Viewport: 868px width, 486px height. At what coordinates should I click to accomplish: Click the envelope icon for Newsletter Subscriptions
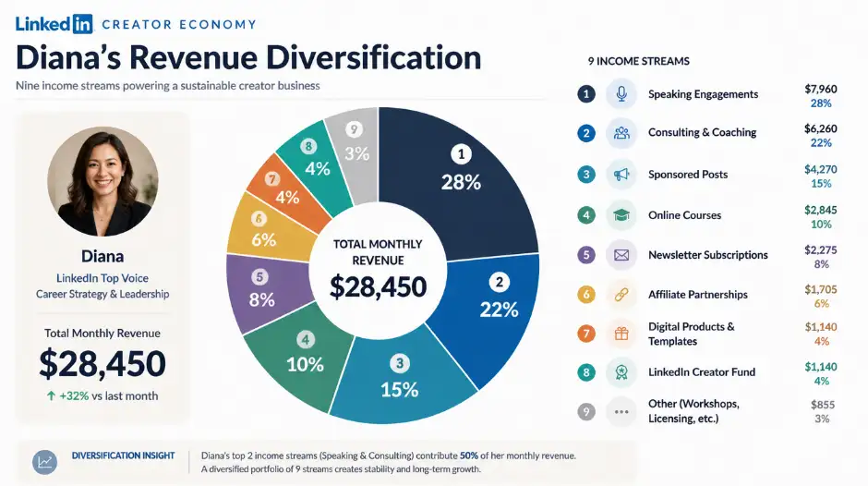621,255
